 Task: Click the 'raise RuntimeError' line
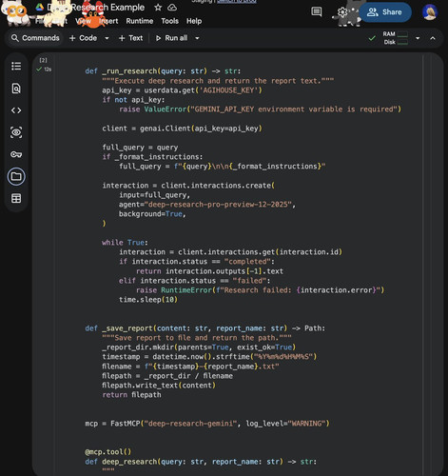(x=260, y=290)
